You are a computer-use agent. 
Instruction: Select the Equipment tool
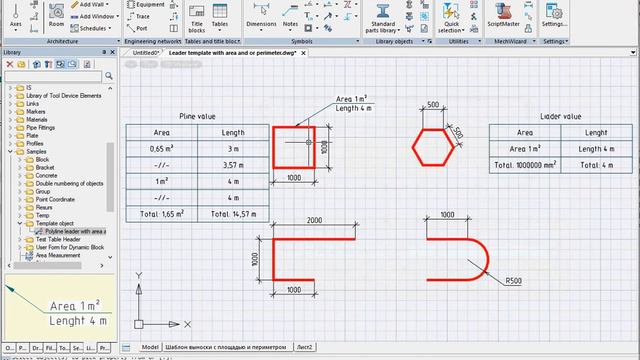146,4
